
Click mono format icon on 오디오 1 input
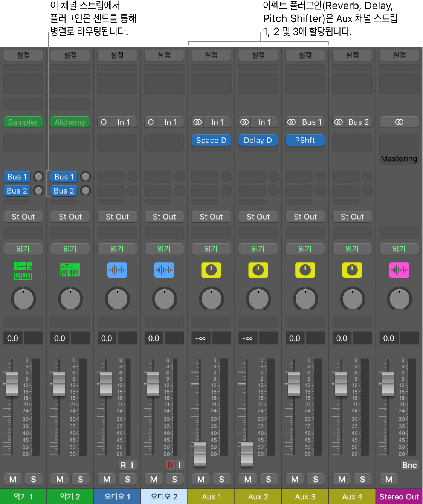104,122
